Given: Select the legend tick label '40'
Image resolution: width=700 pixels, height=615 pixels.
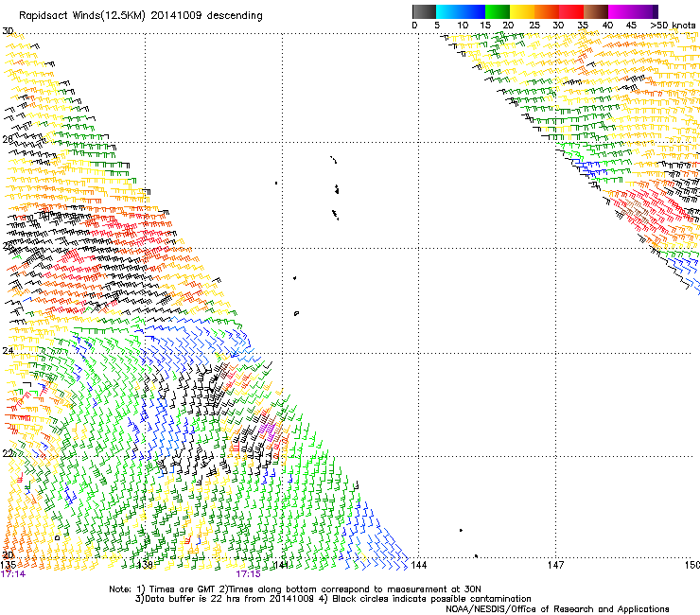Looking at the screenshot, I should 607,26.
